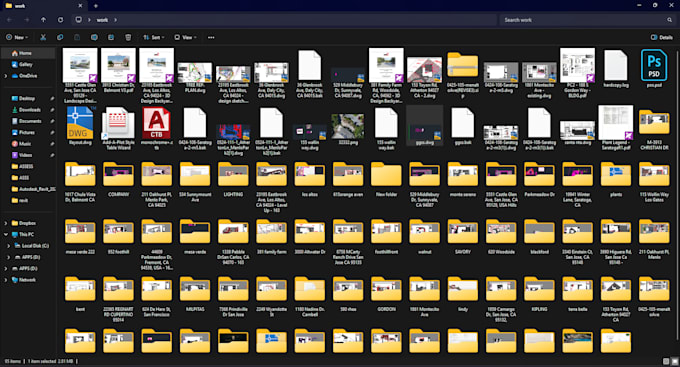
Task: Click the work breadcrumb in address bar
Action: click(x=102, y=20)
